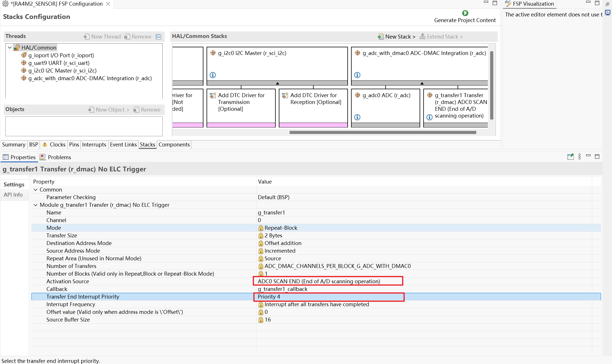Select g_uart9 UART in threads tree
Image resolution: width=612 pixels, height=364 pixels.
[59, 63]
